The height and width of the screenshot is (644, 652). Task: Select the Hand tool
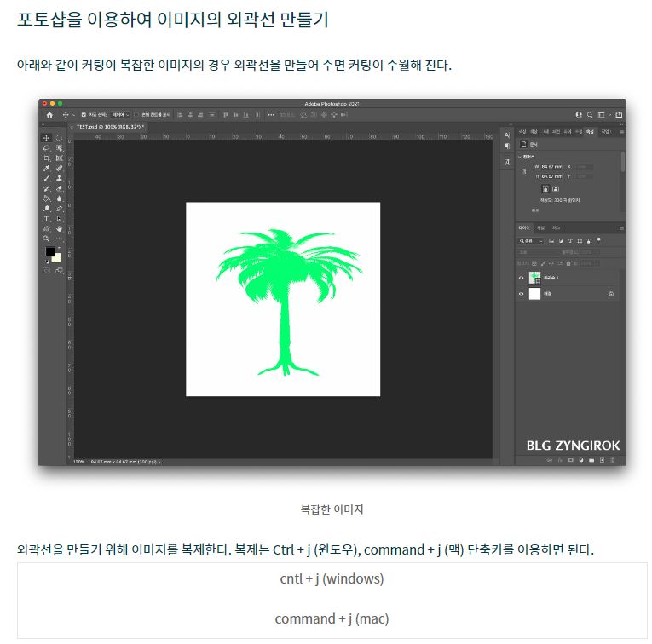click(x=60, y=229)
